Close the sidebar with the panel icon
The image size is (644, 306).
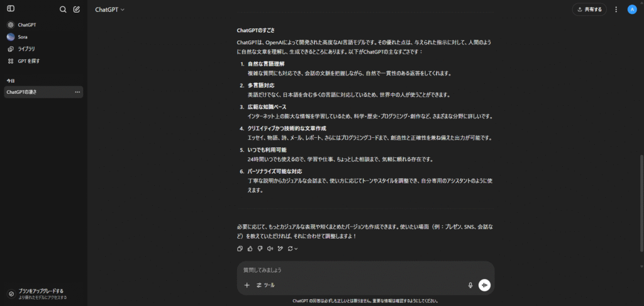pyautogui.click(x=11, y=9)
